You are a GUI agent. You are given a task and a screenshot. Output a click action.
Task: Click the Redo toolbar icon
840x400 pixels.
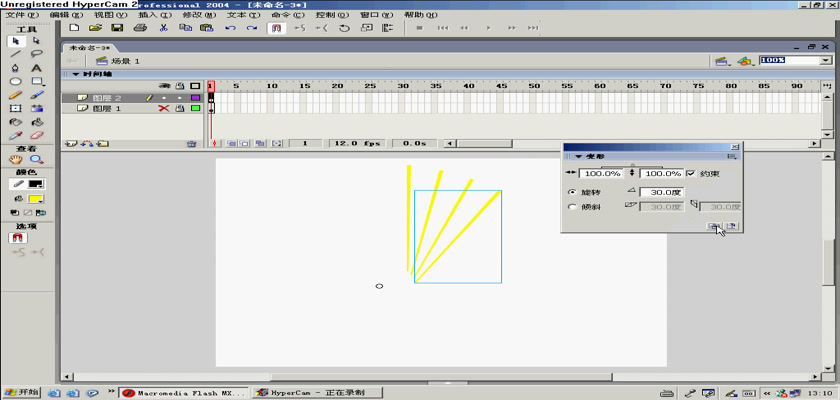pos(252,28)
